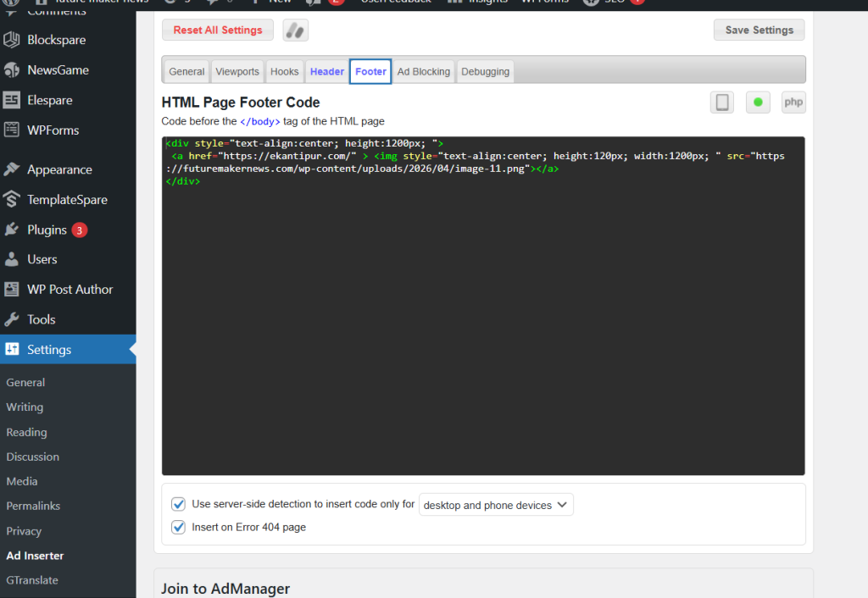
Task: Toggle the php processing button
Action: point(793,102)
